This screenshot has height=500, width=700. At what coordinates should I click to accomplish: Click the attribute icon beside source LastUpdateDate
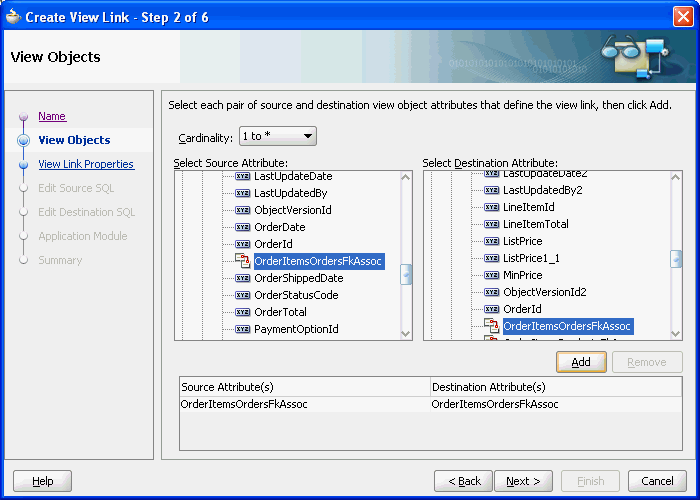[242, 176]
